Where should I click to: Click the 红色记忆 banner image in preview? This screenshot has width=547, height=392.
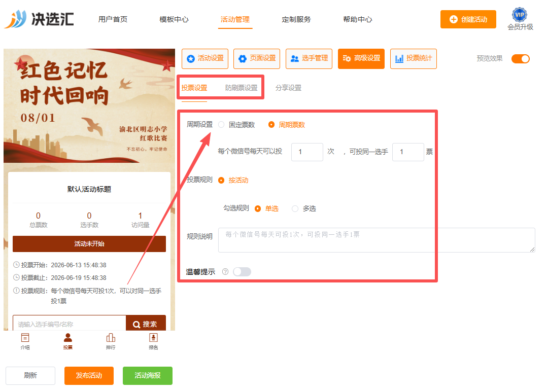point(89,105)
